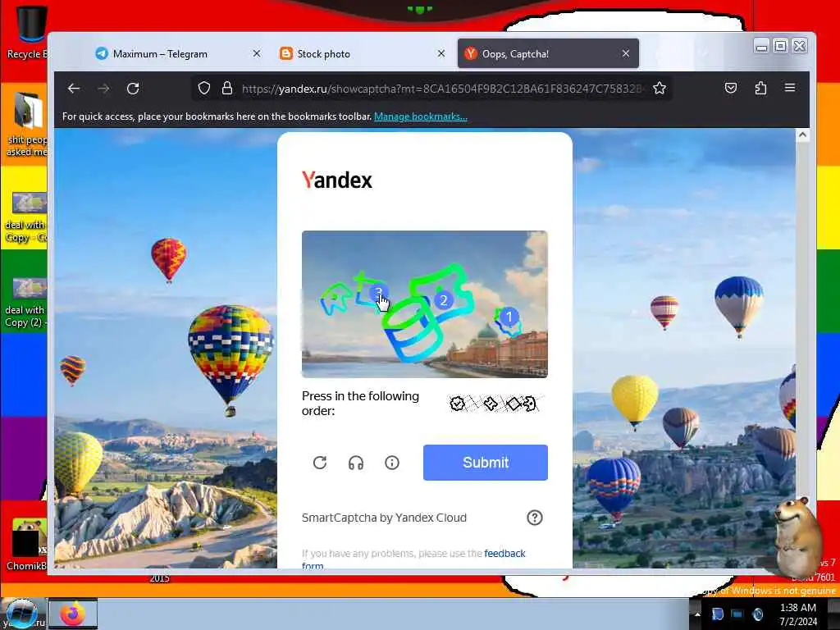The height and width of the screenshot is (630, 840).
Task: Open the tracking protection shield icon
Action: (204, 89)
